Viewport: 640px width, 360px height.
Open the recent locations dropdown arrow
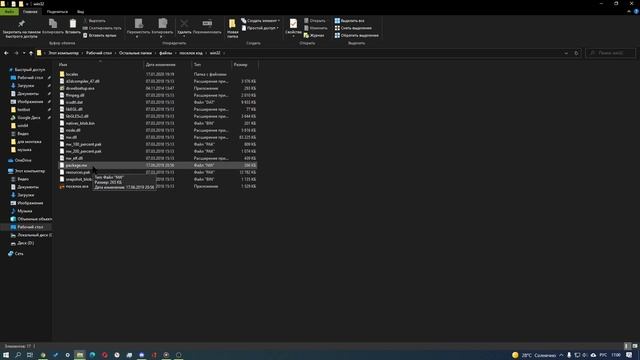(24, 53)
